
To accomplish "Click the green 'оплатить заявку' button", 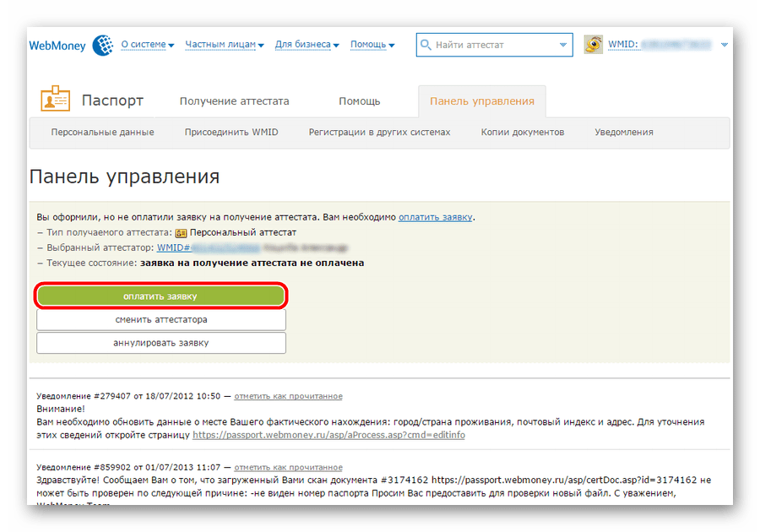I will [160, 296].
